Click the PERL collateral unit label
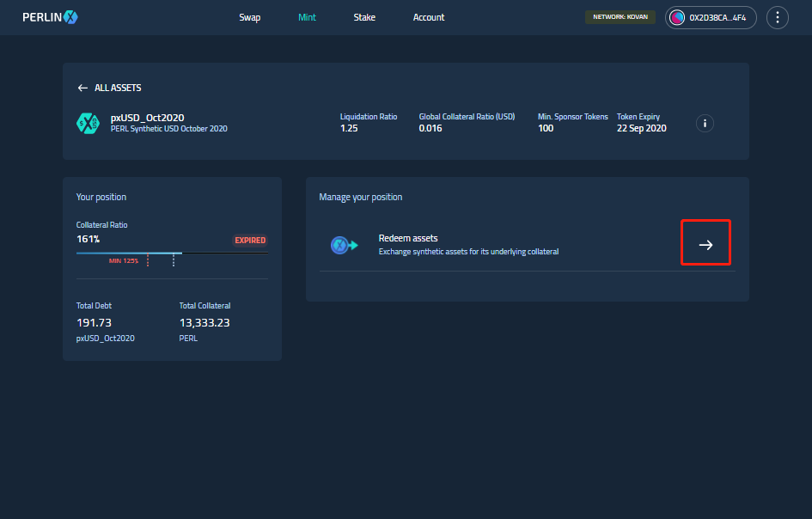Viewport: 812px width, 519px height. tap(188, 339)
